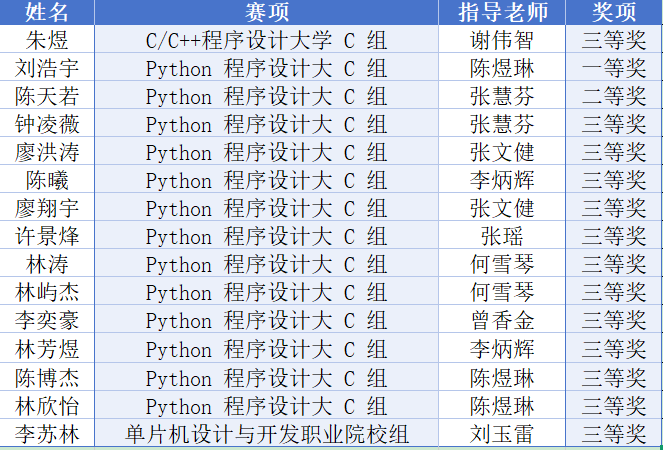Screen dimensions: 663x450
Task: Click the Python 赛项 cell in 陈曦's row
Action: point(266,179)
